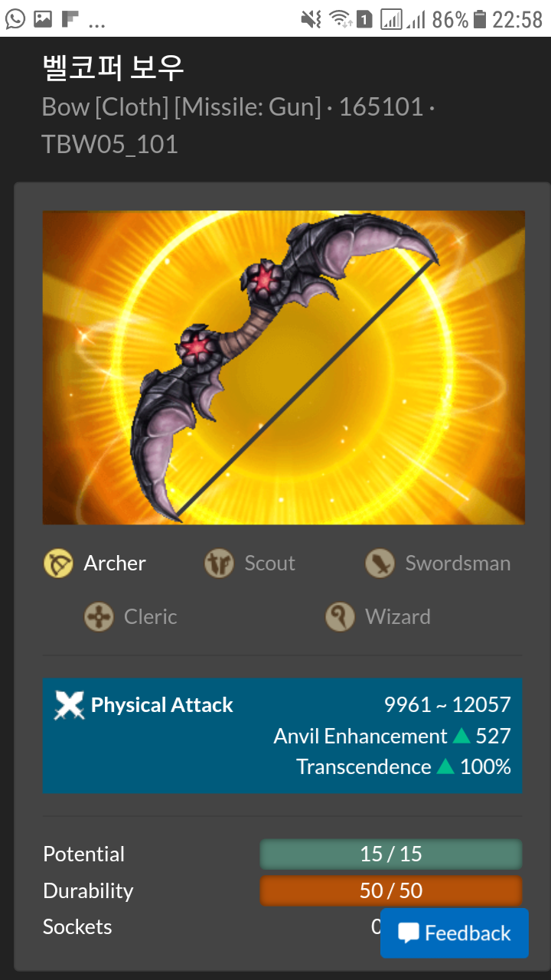This screenshot has height=980, width=551.
Task: Tap the gallery image notification icon
Action: tap(43, 19)
